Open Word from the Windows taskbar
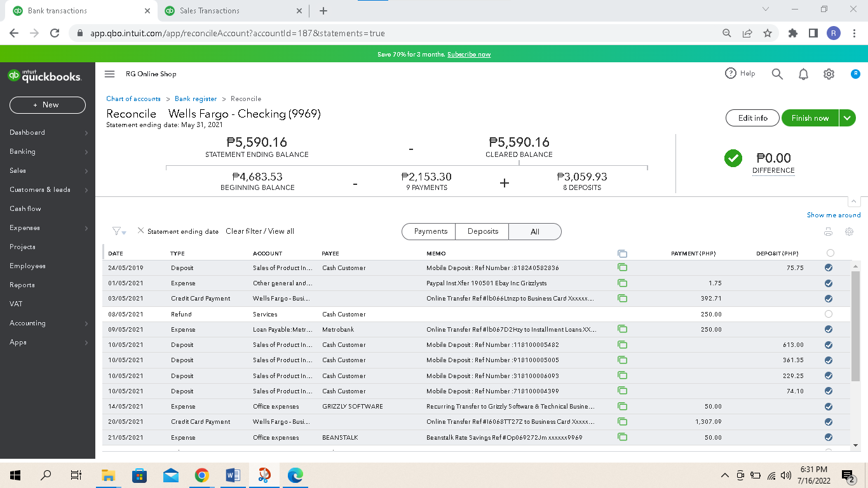 233,475
